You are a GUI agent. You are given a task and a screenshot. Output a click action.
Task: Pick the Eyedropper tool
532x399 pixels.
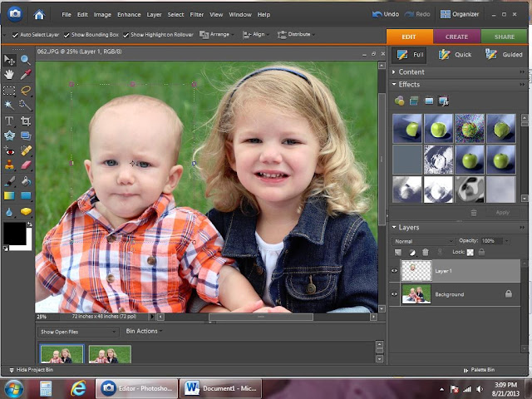[x=26, y=75]
